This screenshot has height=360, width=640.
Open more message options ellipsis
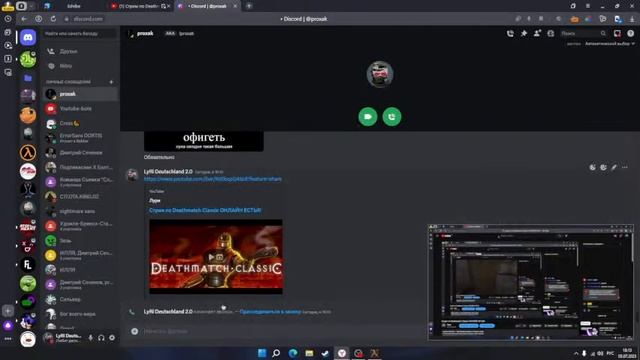click(624, 167)
